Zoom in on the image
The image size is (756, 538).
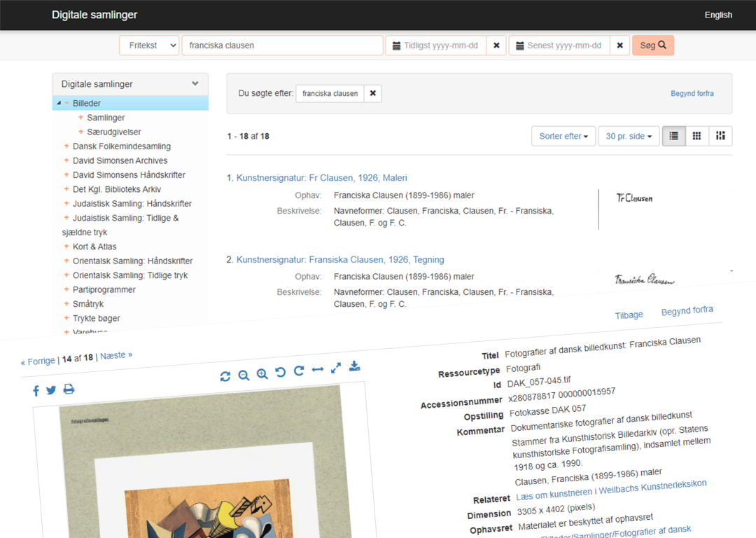click(x=262, y=373)
